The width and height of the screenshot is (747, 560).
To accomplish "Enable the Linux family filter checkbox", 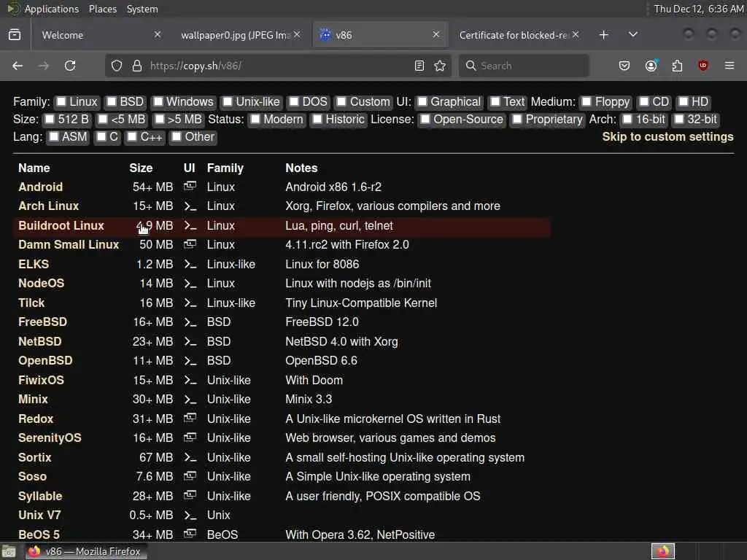I will tap(61, 102).
